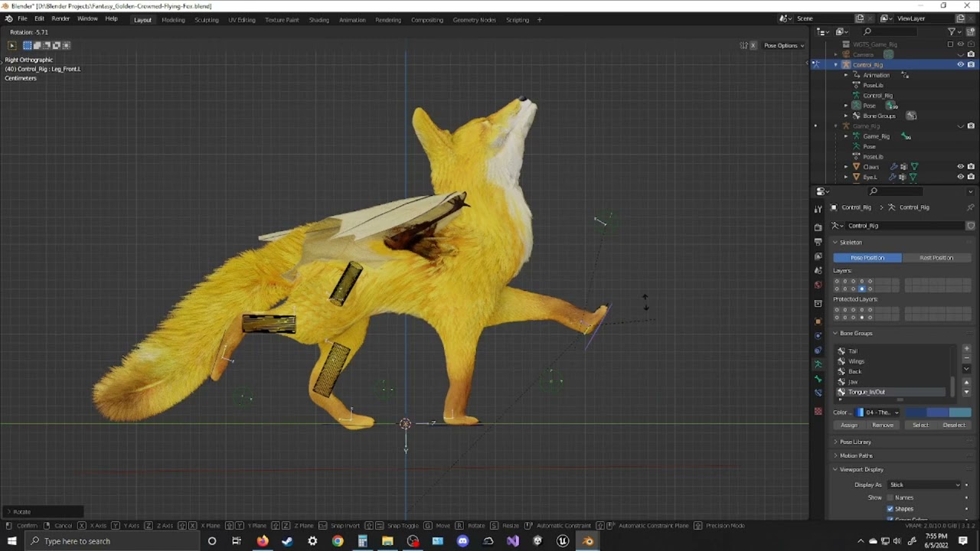This screenshot has width=980, height=551.
Task: Expand the Pose Library panel
Action: pyautogui.click(x=835, y=442)
